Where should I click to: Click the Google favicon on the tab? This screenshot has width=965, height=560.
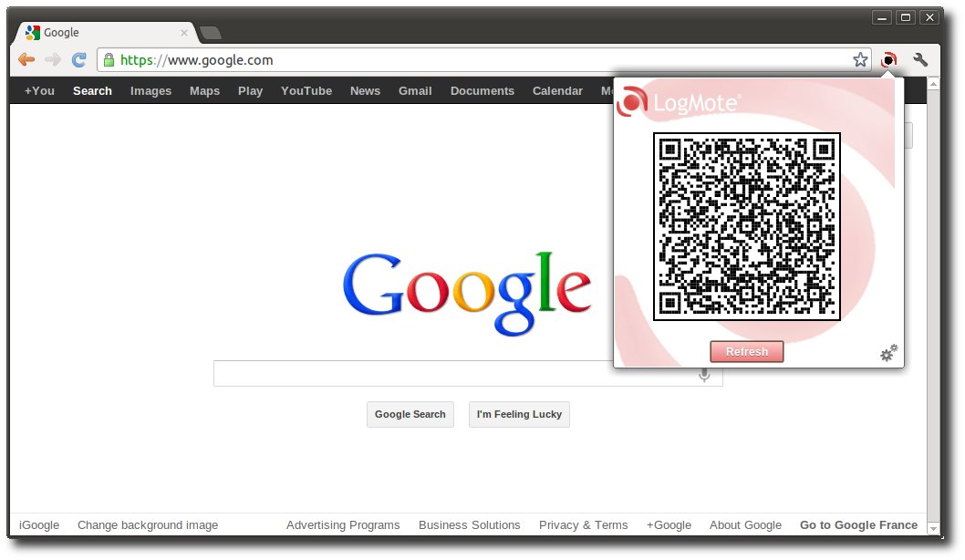[x=33, y=33]
